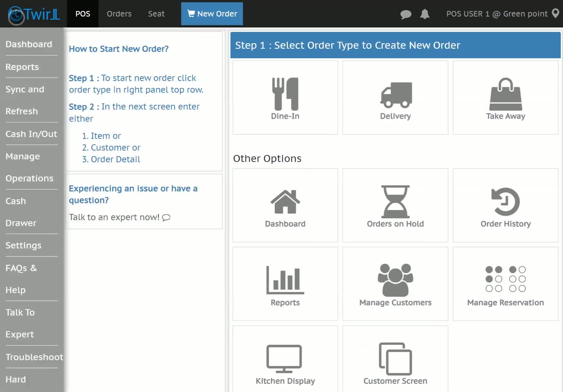563x392 pixels.
Task: Open Order History clock icon
Action: pos(505,201)
